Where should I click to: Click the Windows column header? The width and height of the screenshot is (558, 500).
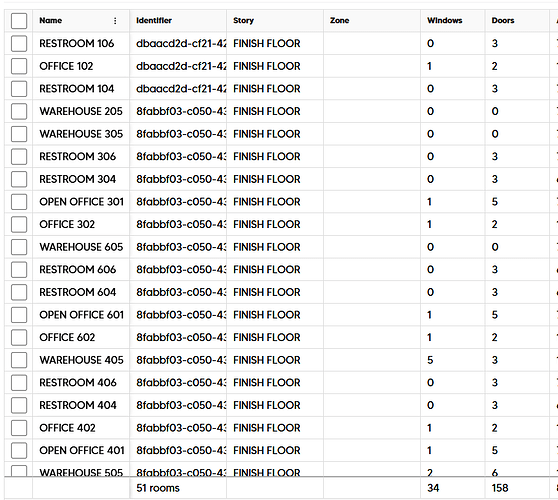pos(444,21)
